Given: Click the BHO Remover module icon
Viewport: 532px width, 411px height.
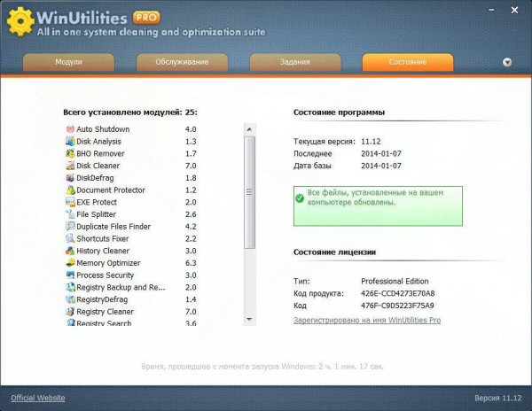Looking at the screenshot, I should pyautogui.click(x=70, y=153).
